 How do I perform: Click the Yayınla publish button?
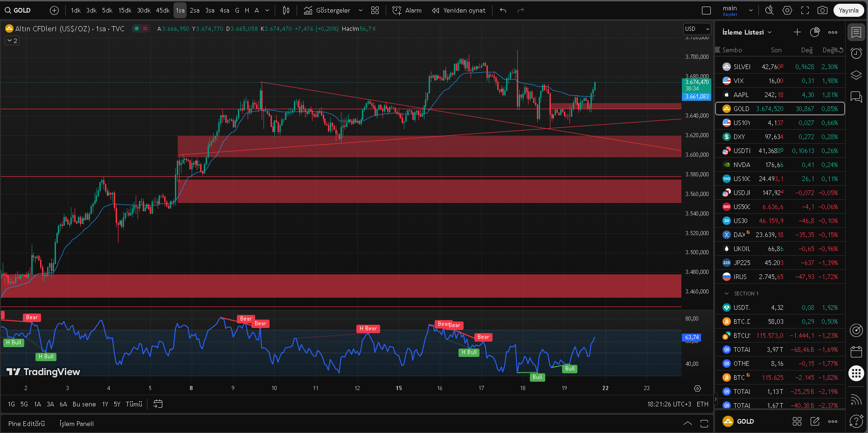[848, 10]
